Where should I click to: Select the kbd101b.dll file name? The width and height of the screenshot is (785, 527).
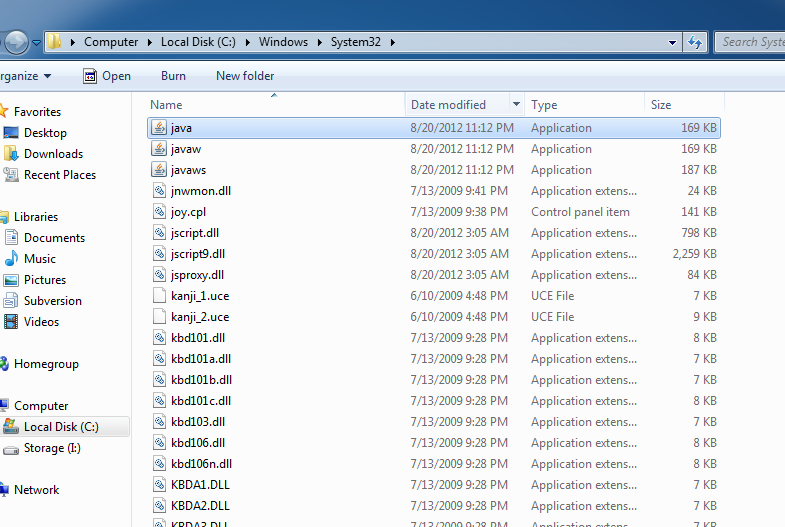(x=201, y=380)
